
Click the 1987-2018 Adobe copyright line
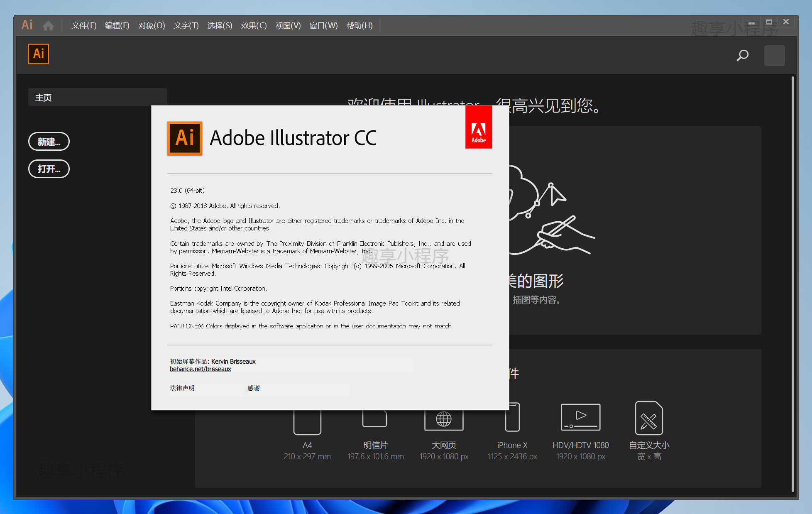click(225, 206)
